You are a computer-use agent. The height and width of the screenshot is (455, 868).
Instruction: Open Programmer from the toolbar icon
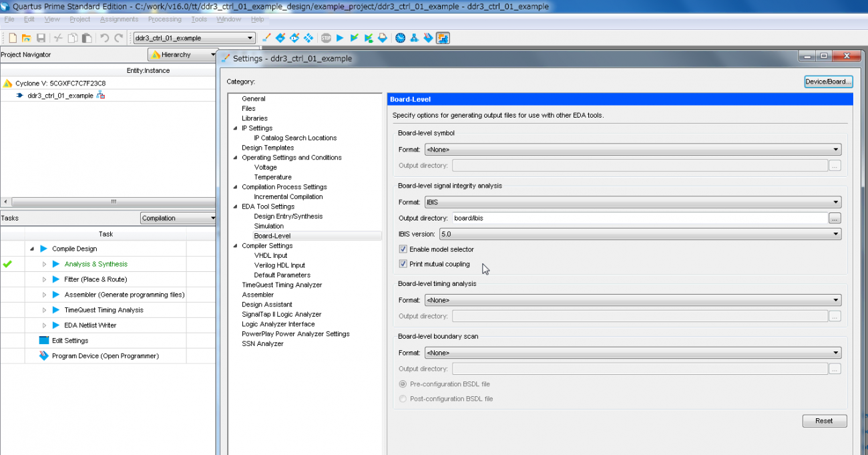(x=428, y=38)
